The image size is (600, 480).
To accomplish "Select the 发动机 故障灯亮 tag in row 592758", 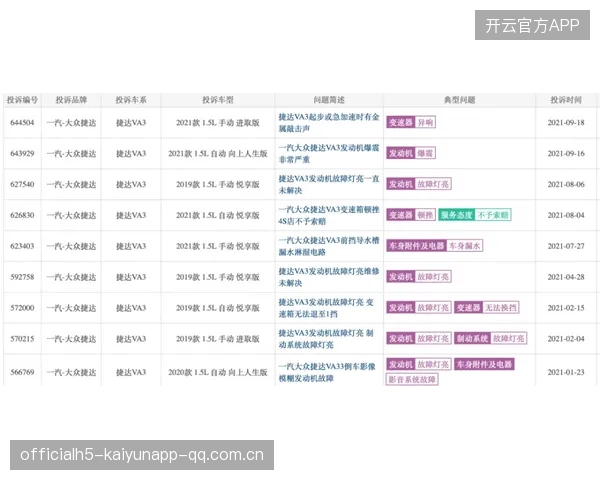I will (419, 277).
